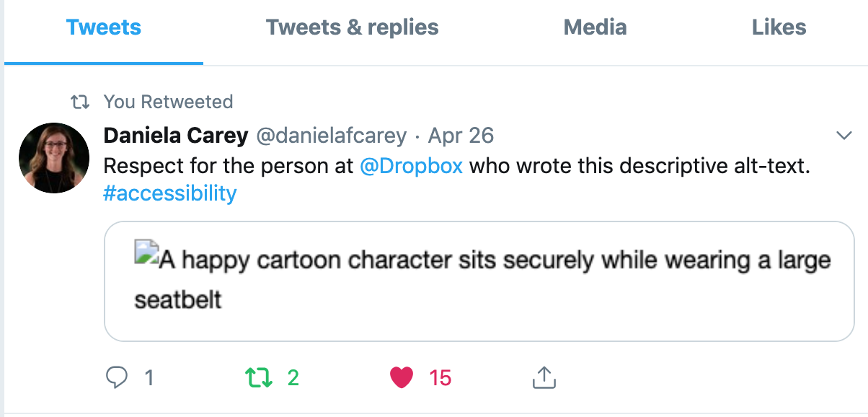The image size is (868, 417).
Task: Click the retweet icon next to You Retweeted
Action: click(81, 102)
